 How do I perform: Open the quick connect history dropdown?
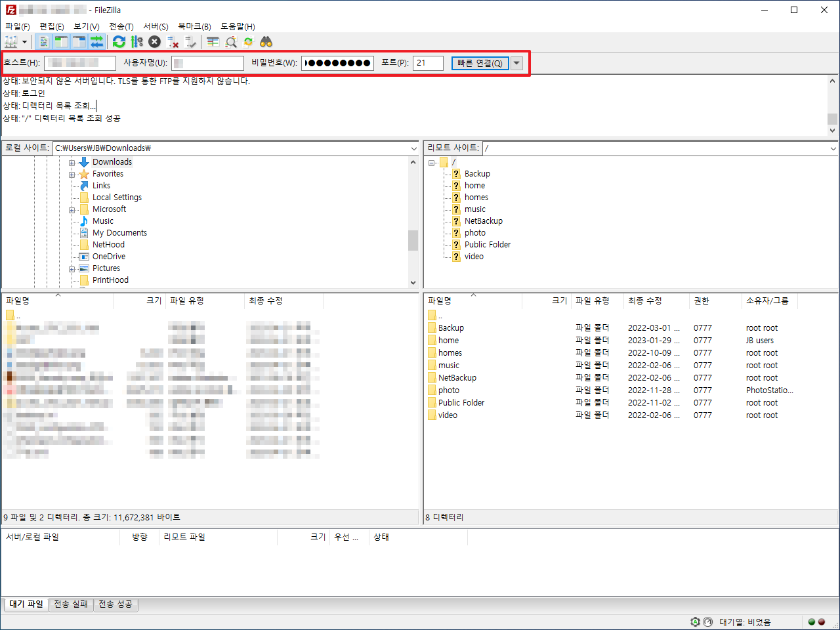(x=516, y=63)
